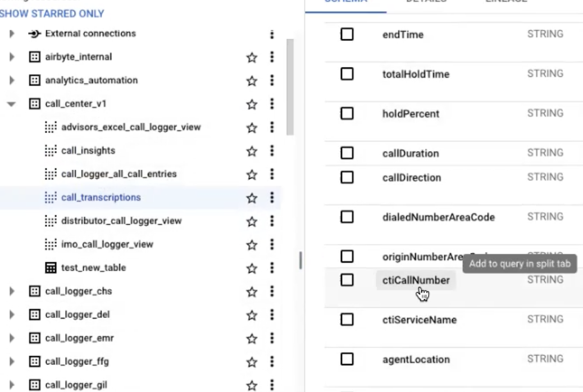This screenshot has width=583, height=392.
Task: Open actions menu for imo_call_logger_view
Action: 272,244
